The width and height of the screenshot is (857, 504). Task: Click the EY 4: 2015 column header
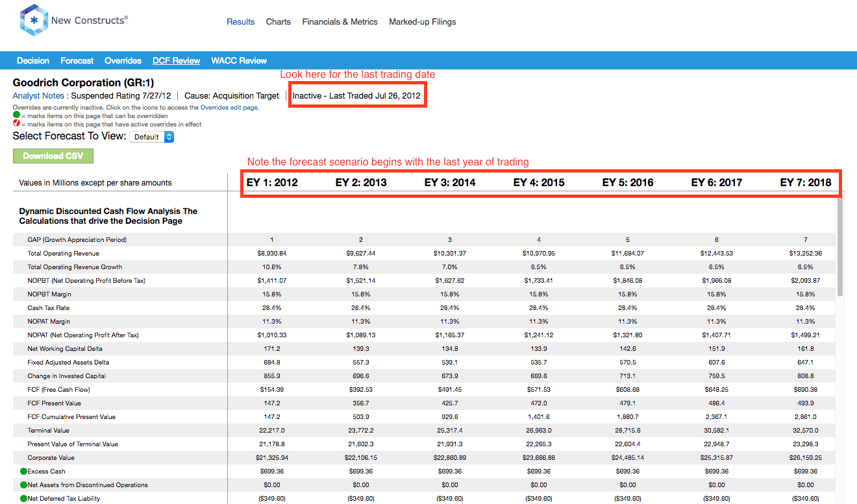pos(539,183)
